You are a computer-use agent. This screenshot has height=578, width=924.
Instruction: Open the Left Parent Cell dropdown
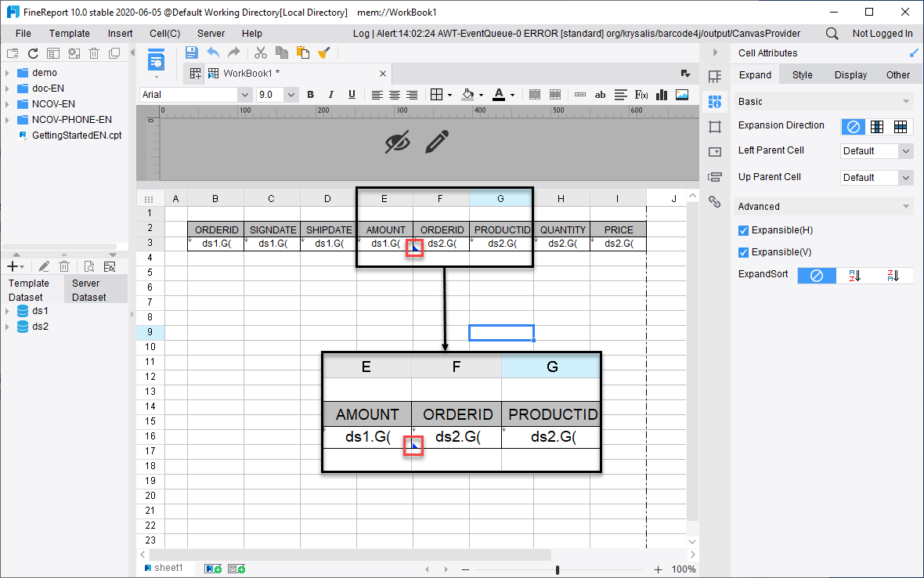click(876, 150)
